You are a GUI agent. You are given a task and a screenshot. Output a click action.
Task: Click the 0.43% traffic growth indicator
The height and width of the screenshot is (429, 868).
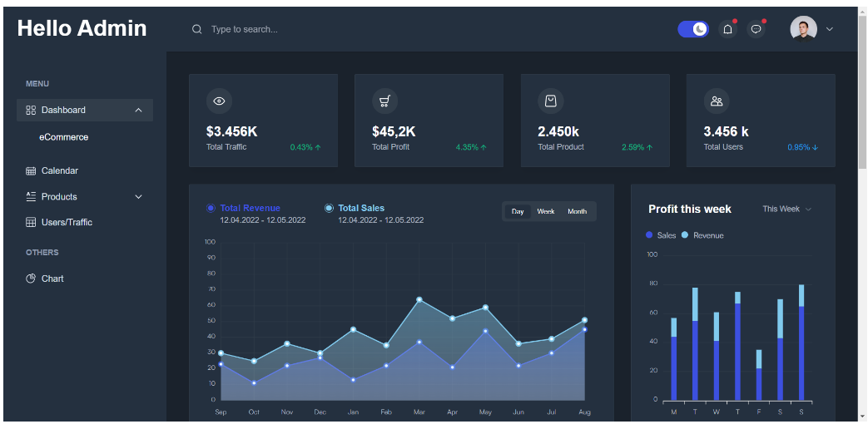pos(305,148)
